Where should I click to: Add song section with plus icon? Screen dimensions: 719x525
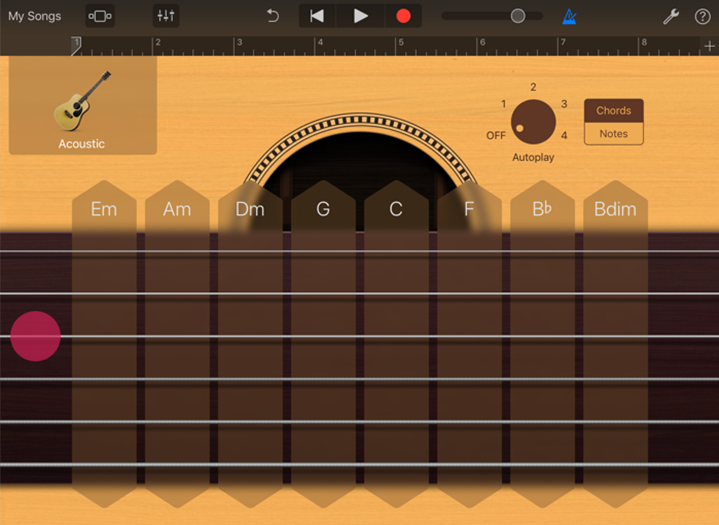click(709, 46)
